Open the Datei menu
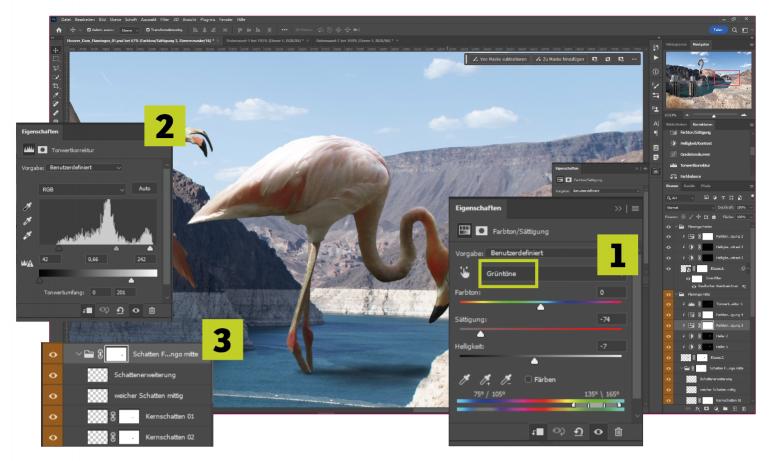770x461 pixels. [66, 20]
